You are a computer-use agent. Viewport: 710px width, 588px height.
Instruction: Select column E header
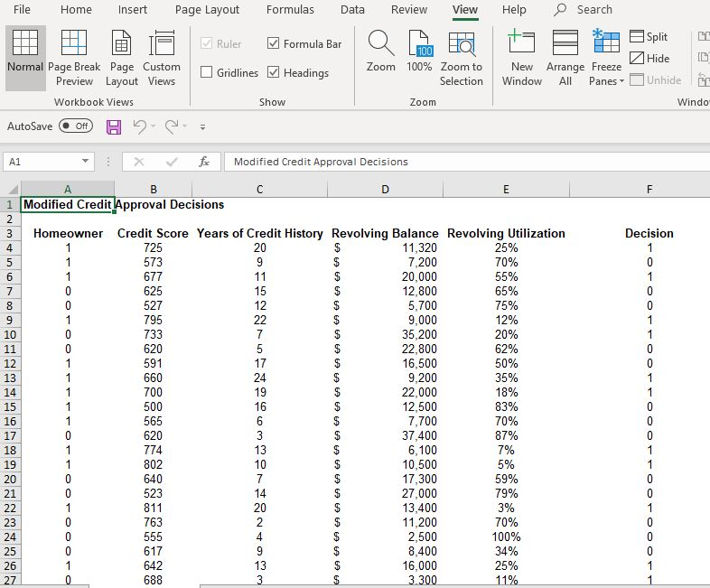point(506,189)
